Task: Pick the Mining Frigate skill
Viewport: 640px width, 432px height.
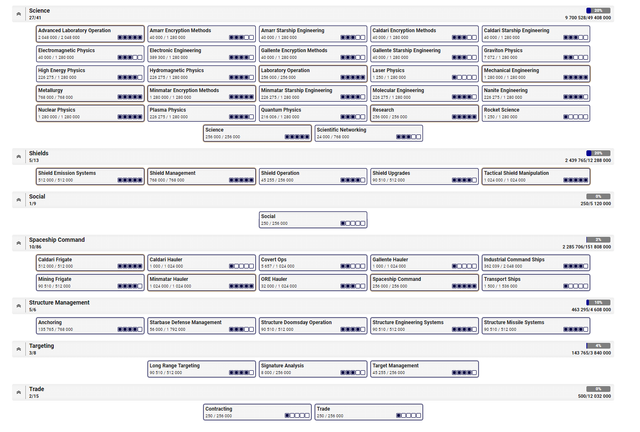Action: [90, 283]
